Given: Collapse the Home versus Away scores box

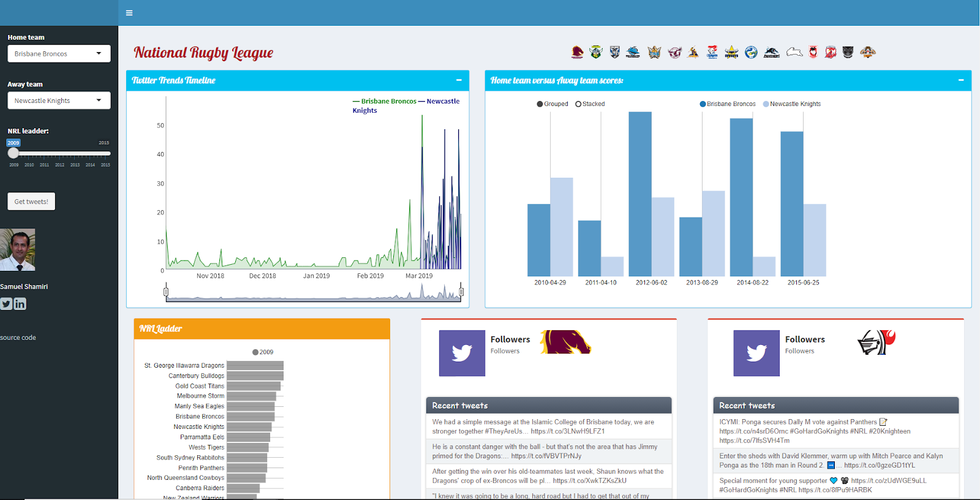Looking at the screenshot, I should coord(961,80).
